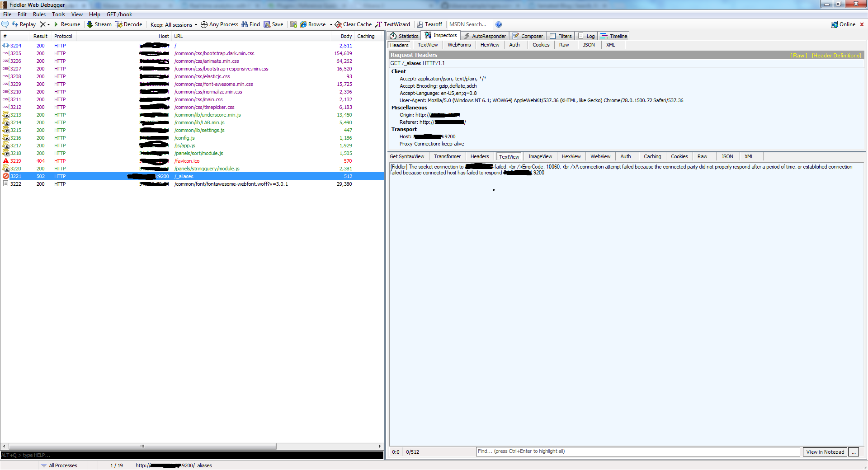Image resolution: width=868 pixels, height=470 pixels.
Task: Open TextWizard tool
Action: pos(393,24)
